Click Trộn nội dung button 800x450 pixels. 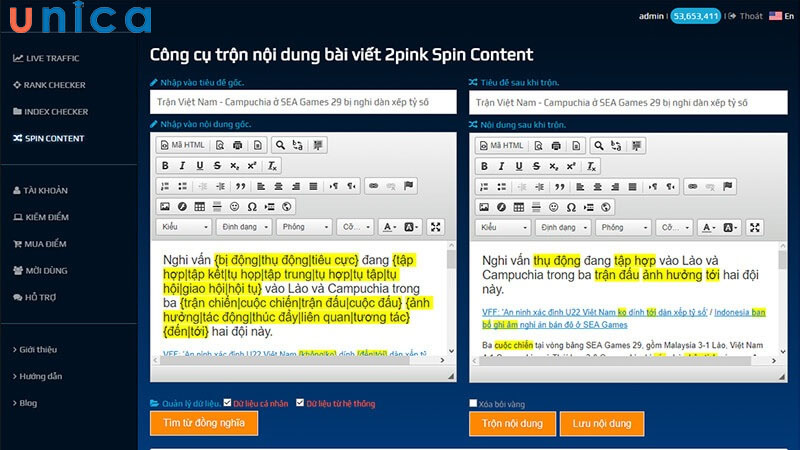(x=512, y=423)
